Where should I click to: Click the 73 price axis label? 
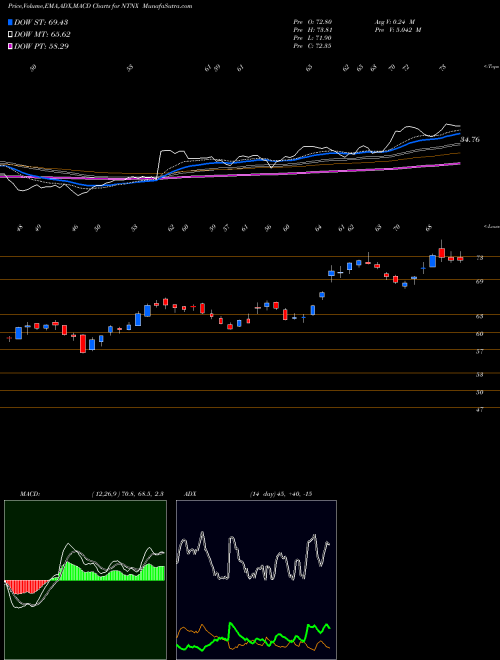[x=479, y=258]
